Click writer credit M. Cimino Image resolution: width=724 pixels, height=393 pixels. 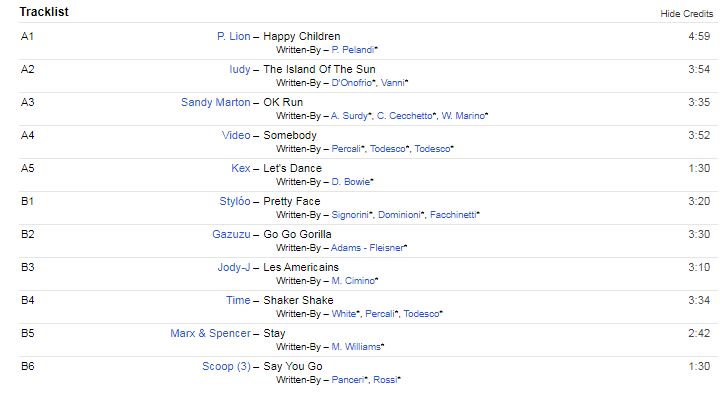pyautogui.click(x=353, y=281)
